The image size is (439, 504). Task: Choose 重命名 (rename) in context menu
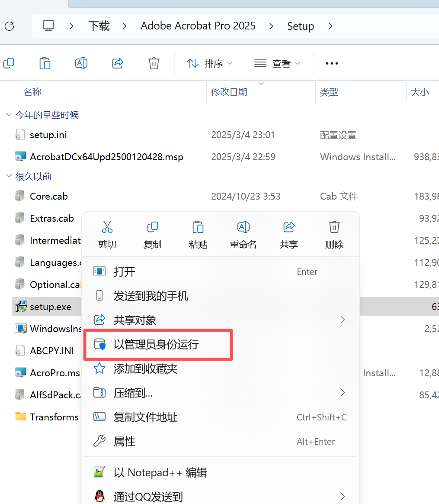click(x=243, y=235)
